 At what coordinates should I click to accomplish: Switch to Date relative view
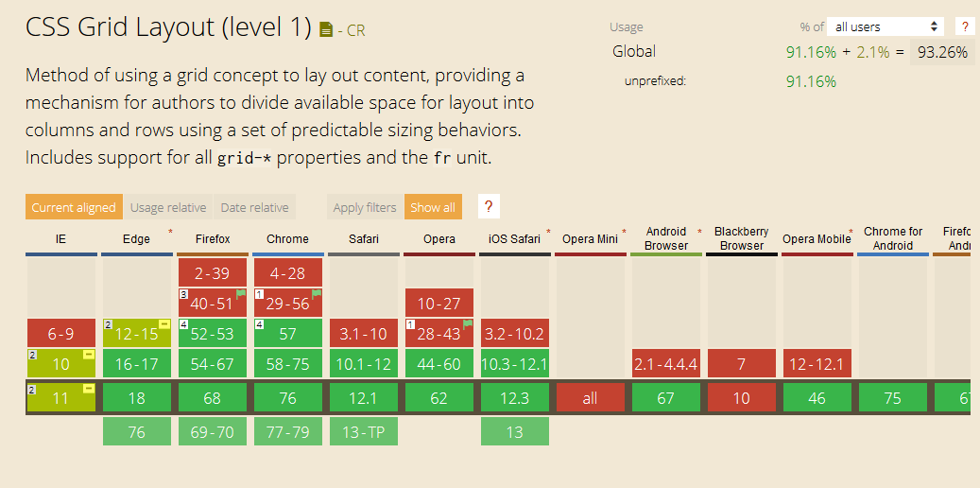click(x=254, y=207)
